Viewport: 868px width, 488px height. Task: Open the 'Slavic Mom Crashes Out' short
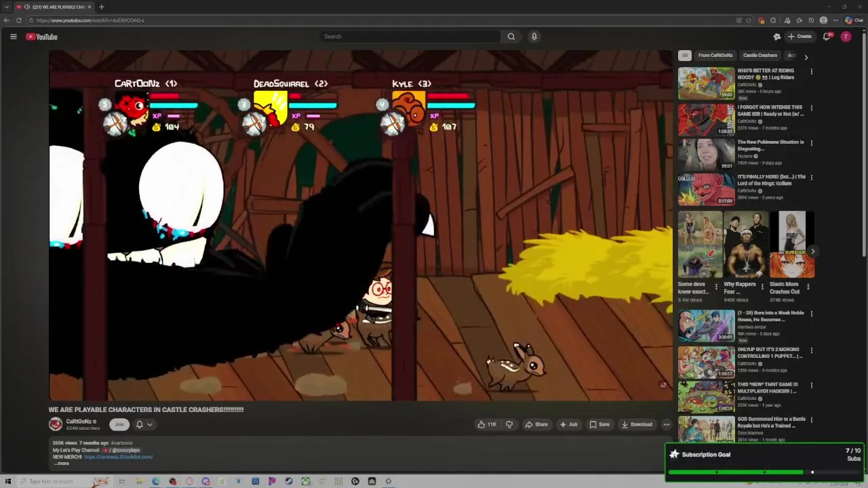click(x=791, y=244)
